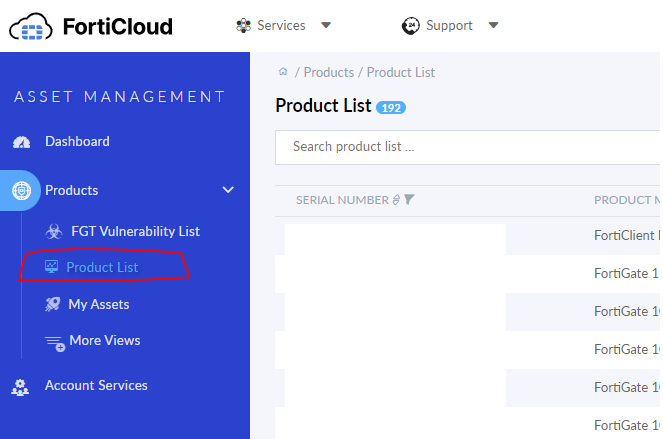Open Product List sidebar entry

tap(102, 267)
